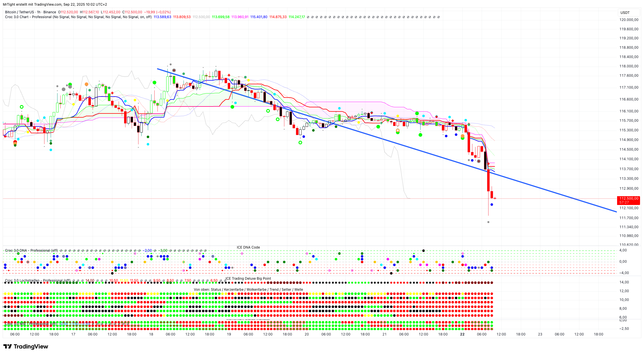Click the blue 113.589,63 indicator value

[162, 17]
